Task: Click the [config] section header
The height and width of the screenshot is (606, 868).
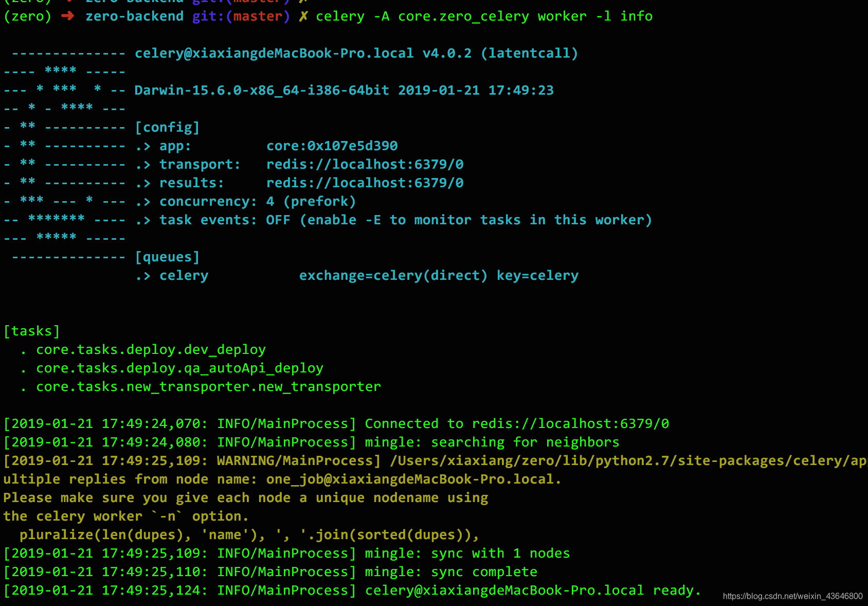Action: pyautogui.click(x=168, y=127)
